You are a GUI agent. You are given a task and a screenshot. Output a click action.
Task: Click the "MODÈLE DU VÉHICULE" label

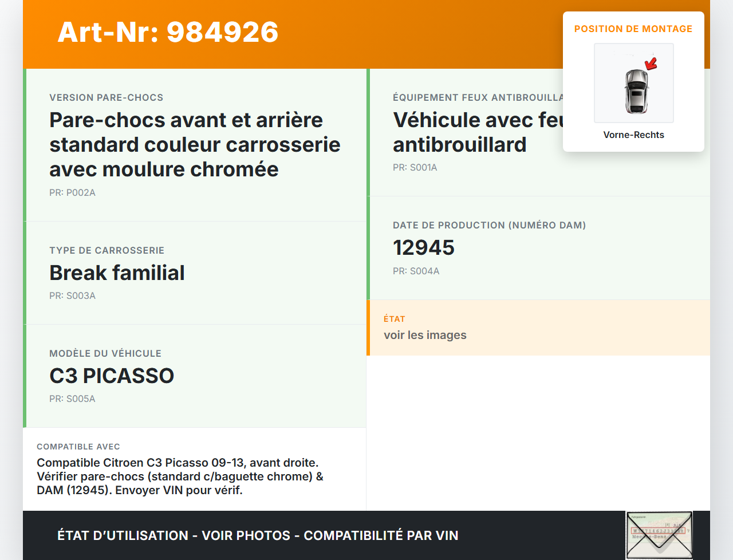point(105,353)
